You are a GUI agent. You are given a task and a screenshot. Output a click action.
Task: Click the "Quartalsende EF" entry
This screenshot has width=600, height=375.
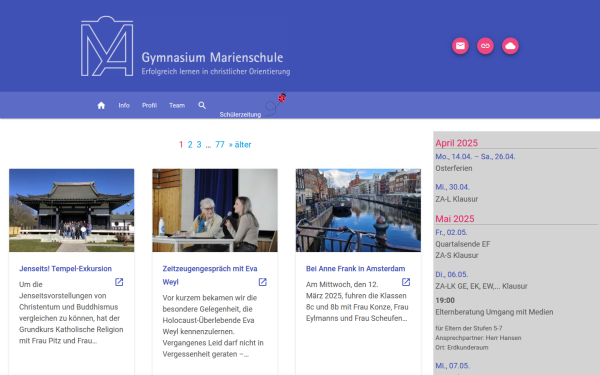click(x=463, y=244)
